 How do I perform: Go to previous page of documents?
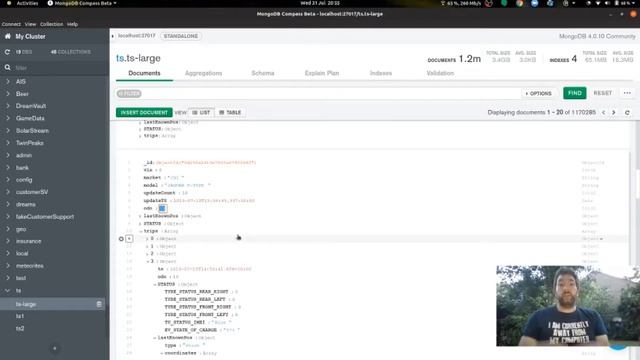click(603, 112)
